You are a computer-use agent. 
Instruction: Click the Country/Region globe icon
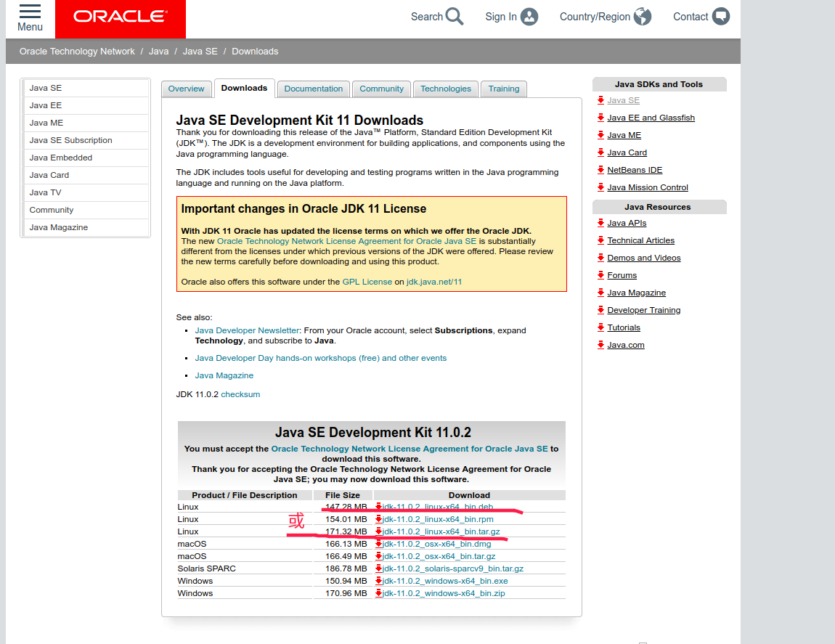[x=643, y=17]
